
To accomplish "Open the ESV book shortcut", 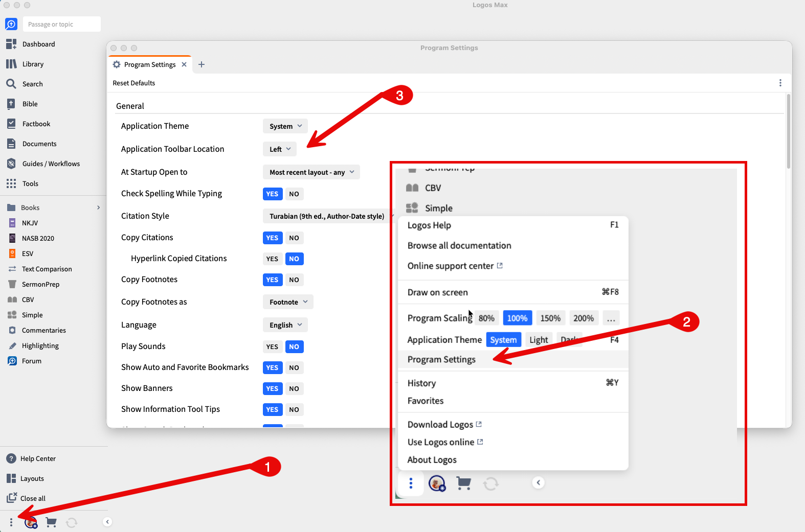I will tap(28, 253).
